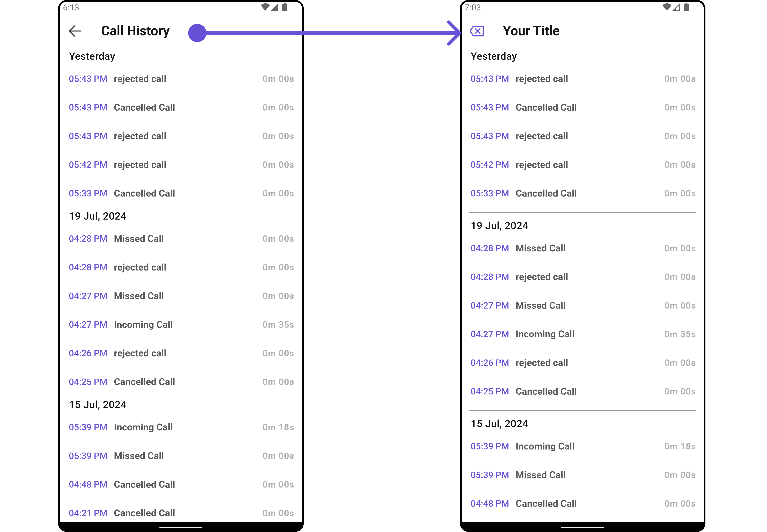767x532 pixels.
Task: Tap the Call History title text
Action: coord(135,31)
